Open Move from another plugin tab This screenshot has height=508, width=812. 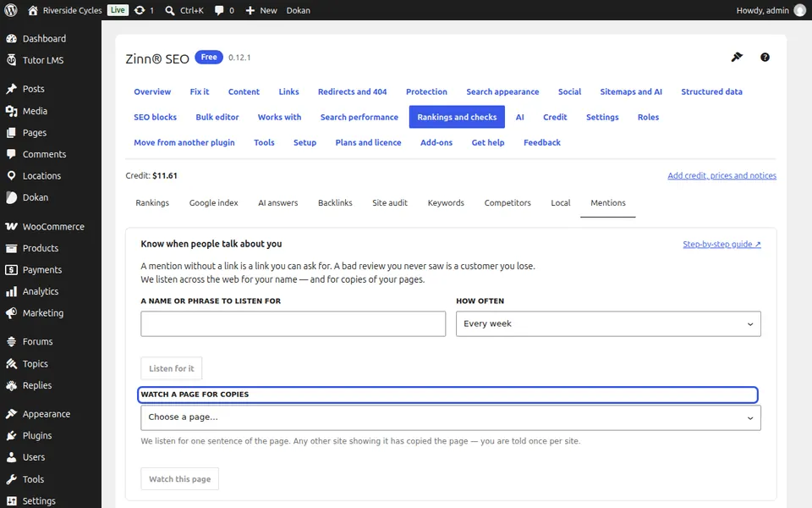pos(184,142)
